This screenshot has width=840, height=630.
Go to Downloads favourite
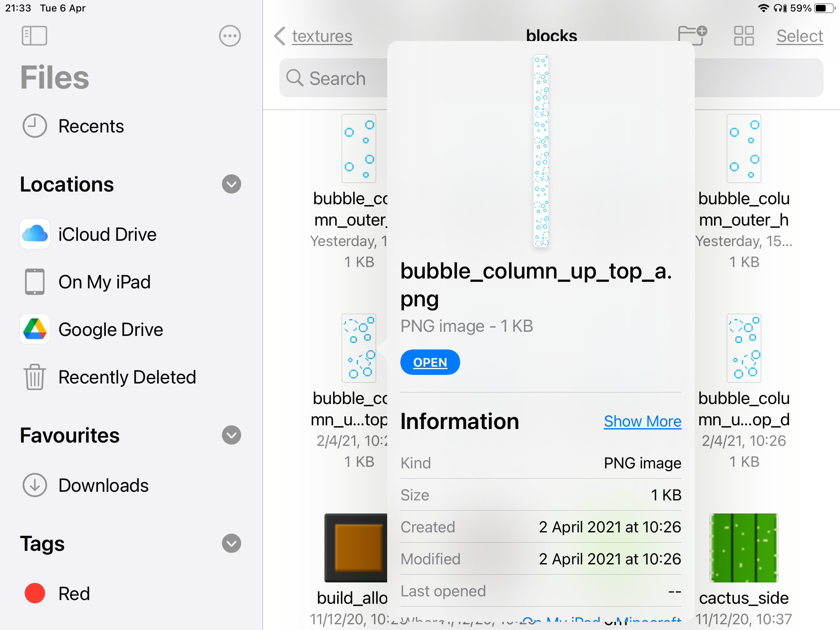[x=103, y=486]
